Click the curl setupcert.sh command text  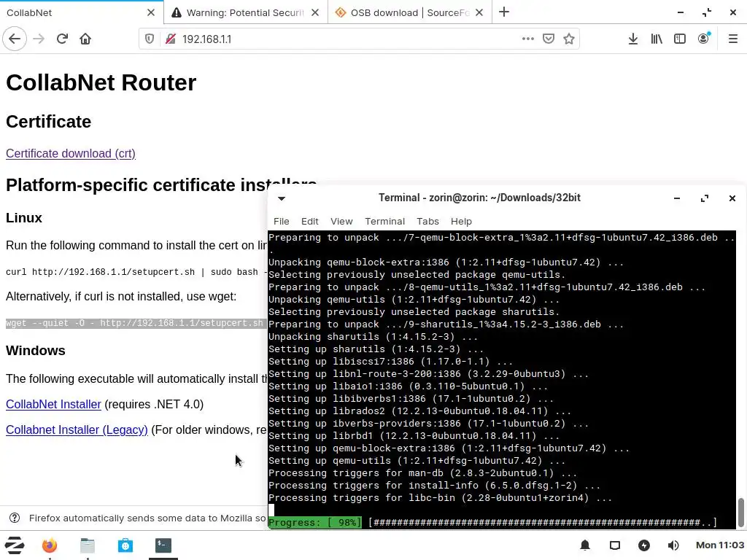click(136, 272)
